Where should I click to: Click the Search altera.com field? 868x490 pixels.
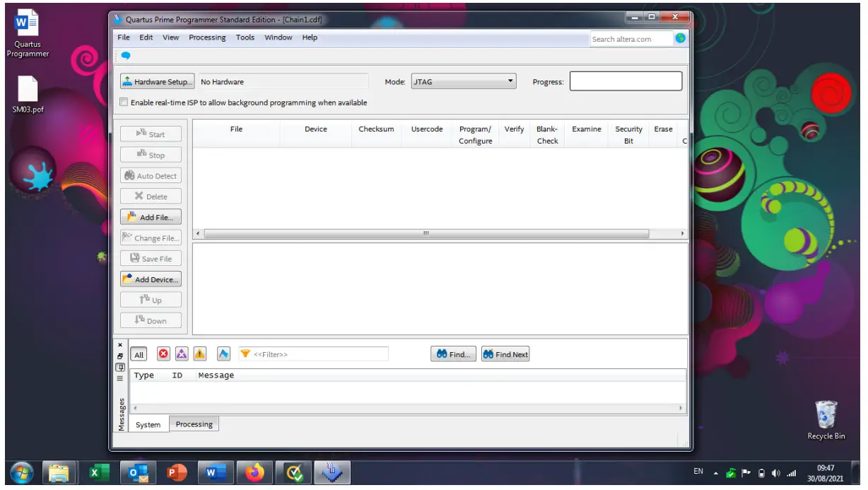click(x=631, y=39)
